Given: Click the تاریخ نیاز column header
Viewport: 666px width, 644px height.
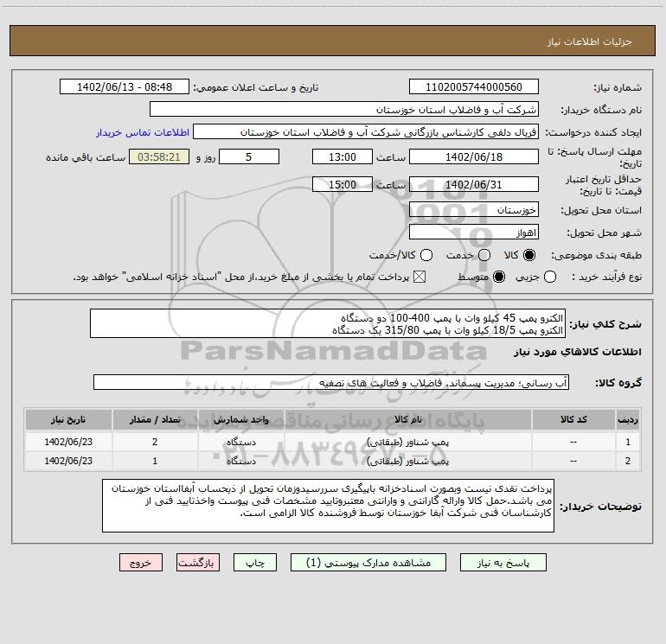Looking at the screenshot, I should click(x=68, y=419).
